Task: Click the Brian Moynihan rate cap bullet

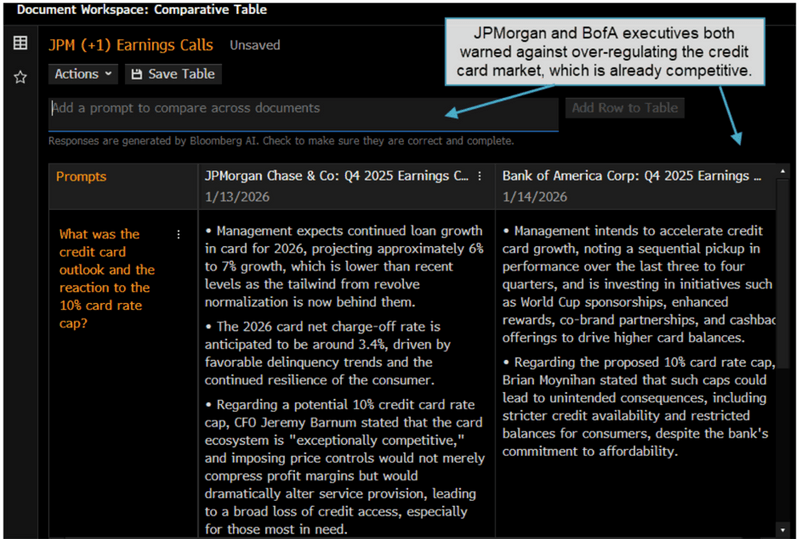Action: coord(638,407)
